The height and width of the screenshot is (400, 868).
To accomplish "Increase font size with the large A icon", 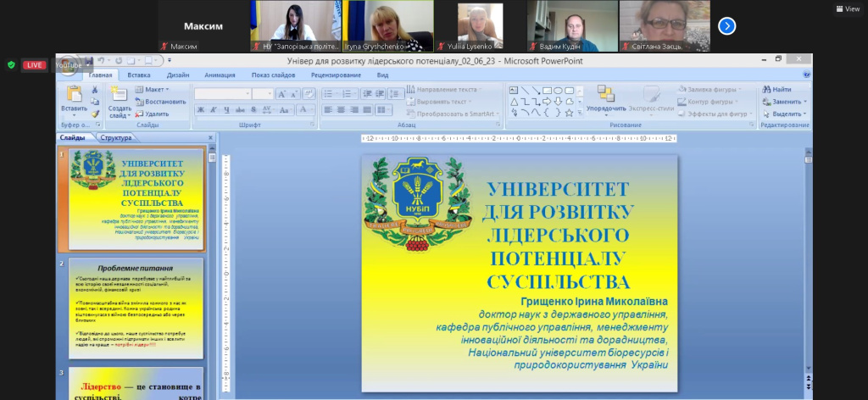I will pyautogui.click(x=281, y=94).
